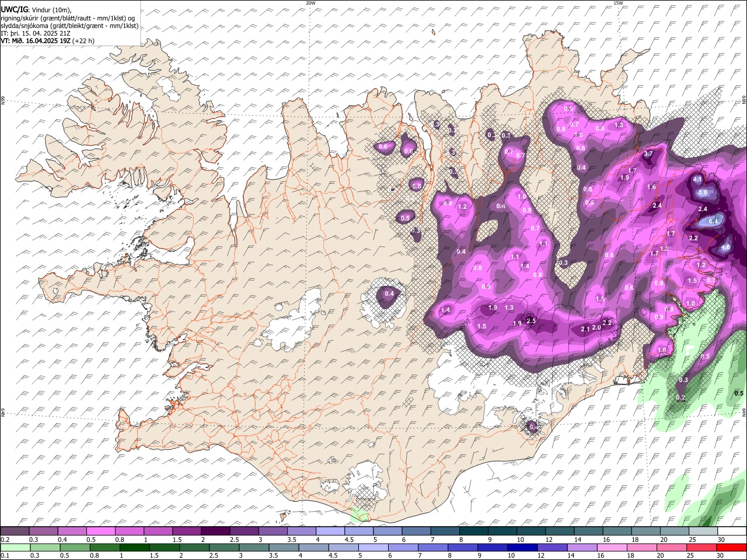Image resolution: width=747 pixels, height=560 pixels.
Task: Click the 0.4 value on the isolated central glacier
Action: [389, 294]
